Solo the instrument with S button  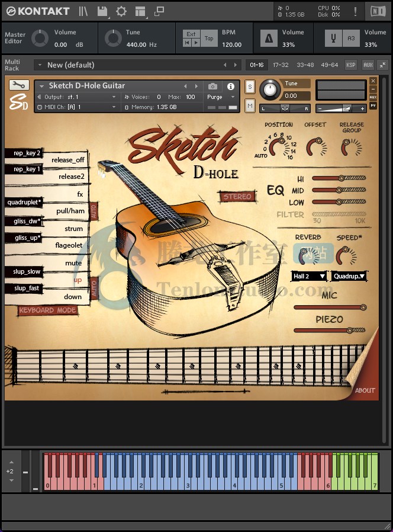(x=250, y=87)
